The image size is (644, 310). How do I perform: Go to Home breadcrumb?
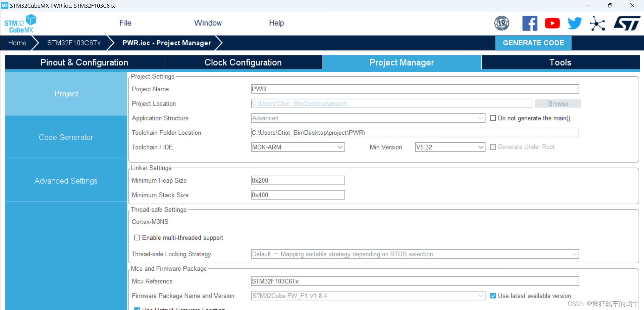tap(17, 43)
